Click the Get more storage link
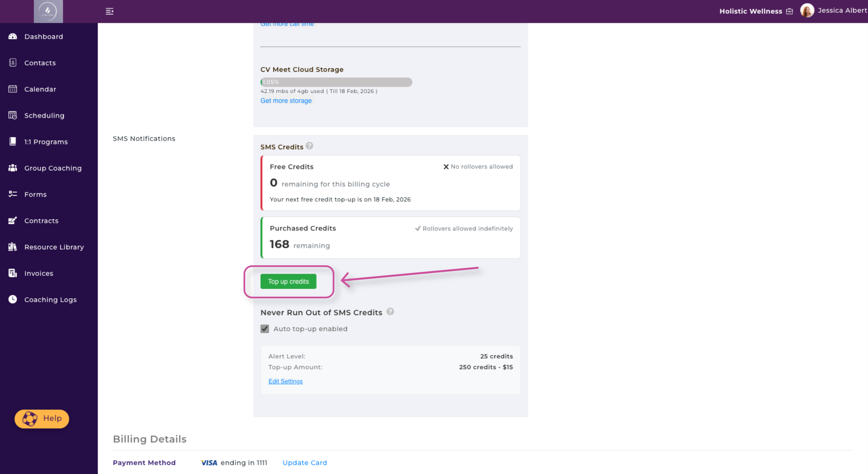 tap(286, 101)
